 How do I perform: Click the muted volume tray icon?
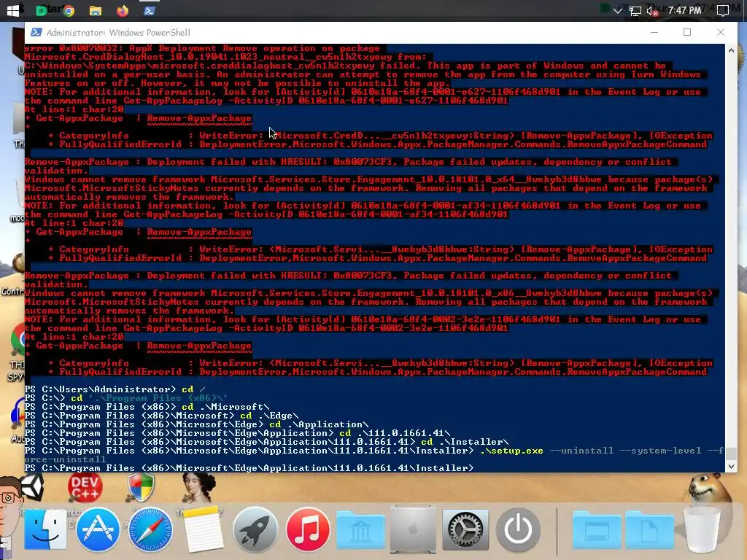[652, 10]
